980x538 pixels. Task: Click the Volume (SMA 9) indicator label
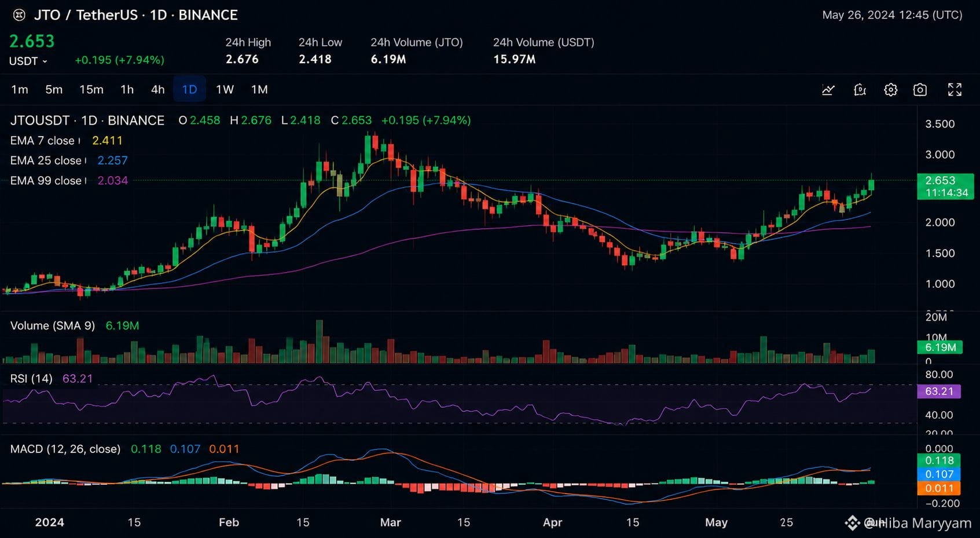(x=53, y=325)
